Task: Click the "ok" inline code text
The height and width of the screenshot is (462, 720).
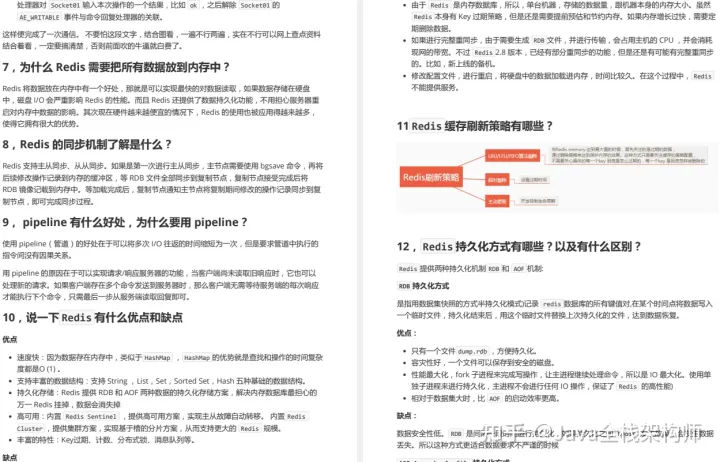Action: (194, 6)
